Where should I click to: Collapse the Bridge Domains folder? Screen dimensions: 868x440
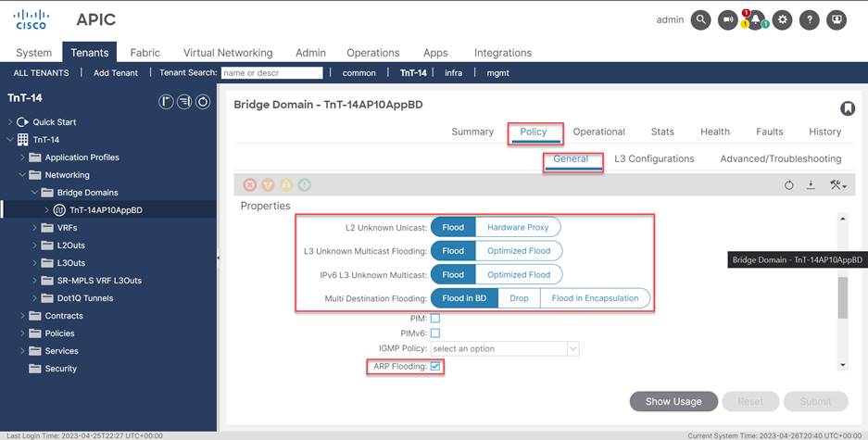[x=34, y=193]
